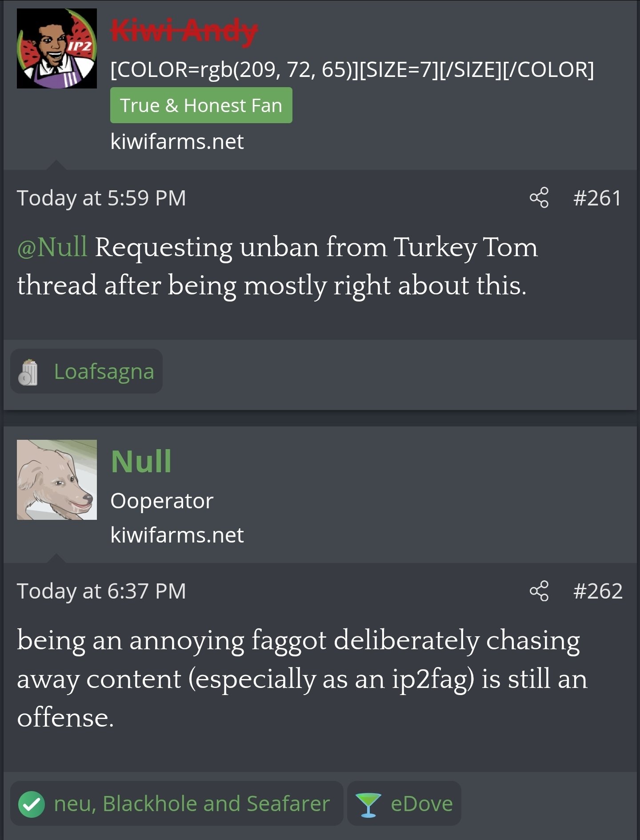The image size is (640, 840).
Task: Click kiwifarms.net under Kiwi Andy's badge
Action: pyautogui.click(x=177, y=141)
